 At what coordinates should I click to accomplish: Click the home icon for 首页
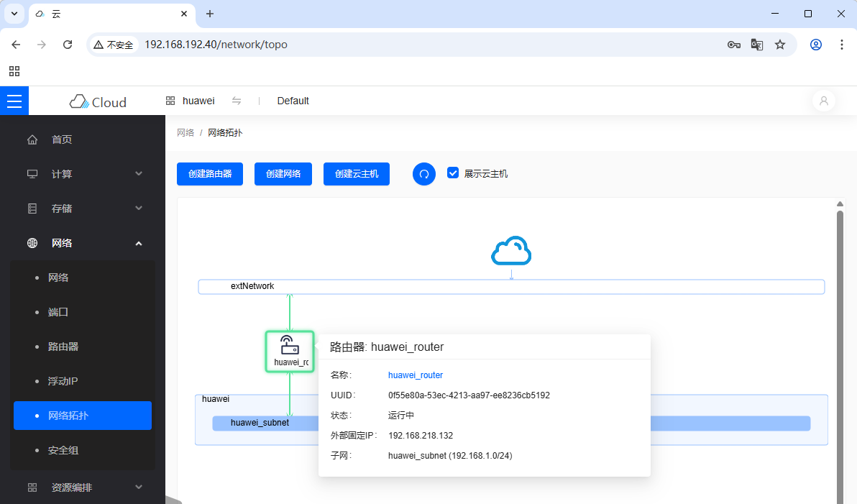tap(33, 139)
